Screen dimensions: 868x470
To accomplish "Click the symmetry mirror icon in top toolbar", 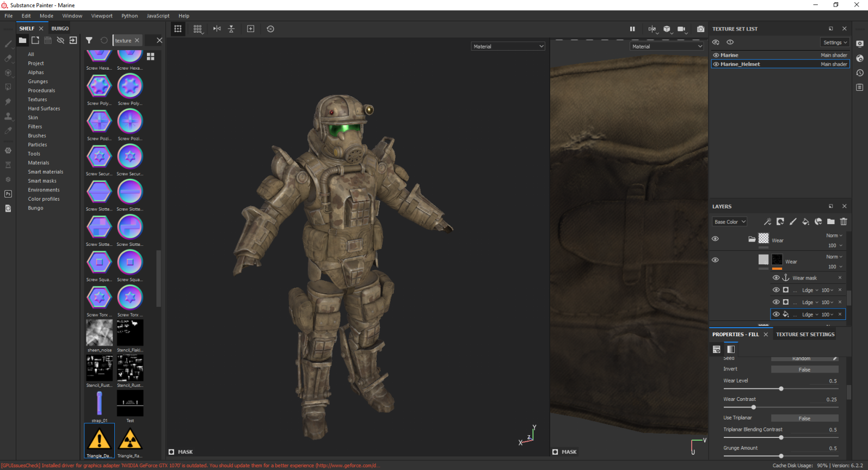I will pyautogui.click(x=217, y=29).
